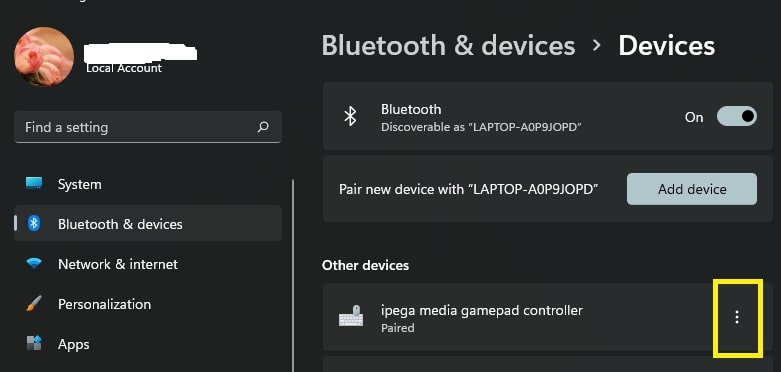Click the Bluetooth symbol in the Bluetooth card
The width and height of the screenshot is (781, 372).
350,117
